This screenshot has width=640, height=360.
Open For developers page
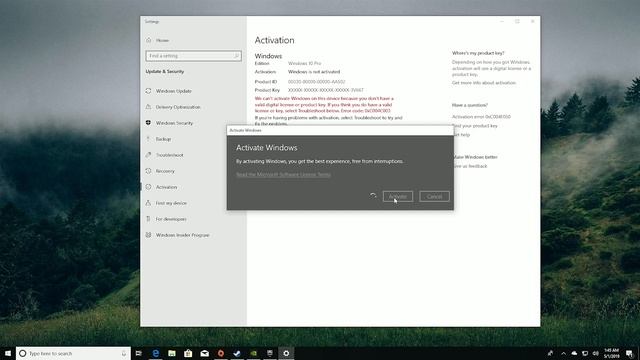tap(171, 219)
